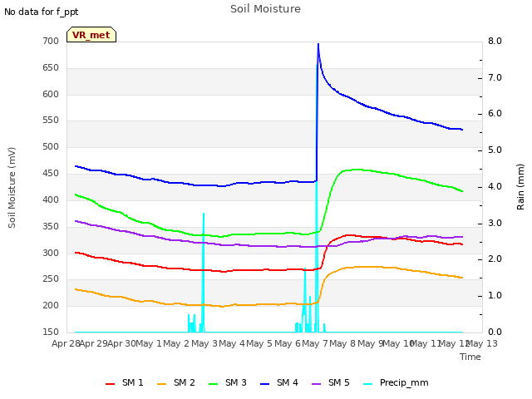
Task: Click the orange SM 2 legend swatch
Action: [x=162, y=384]
